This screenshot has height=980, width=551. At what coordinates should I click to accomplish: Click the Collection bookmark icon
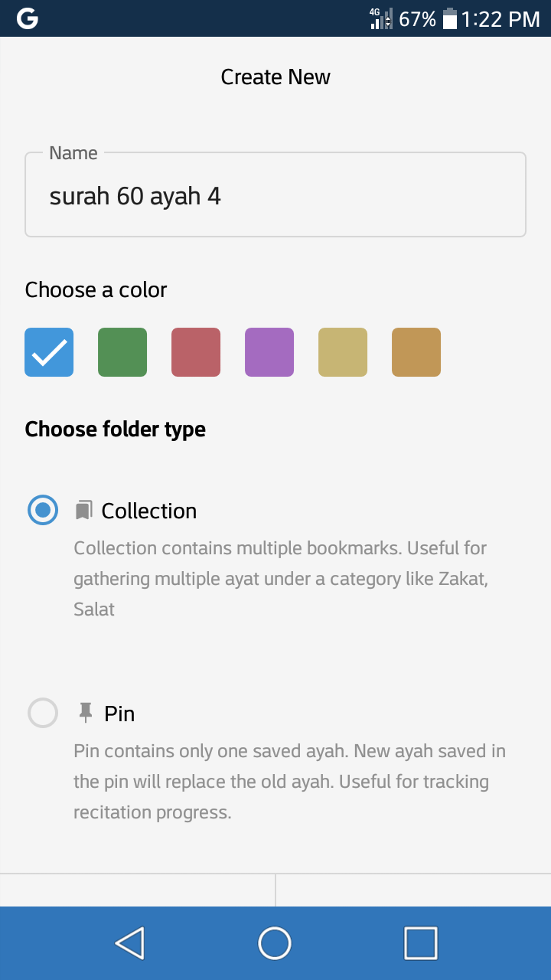click(85, 509)
